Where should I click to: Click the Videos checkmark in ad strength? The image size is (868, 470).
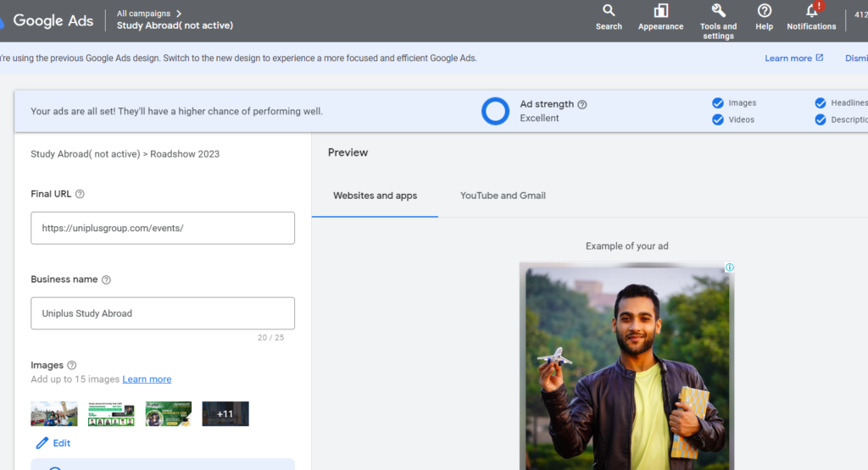pos(718,120)
